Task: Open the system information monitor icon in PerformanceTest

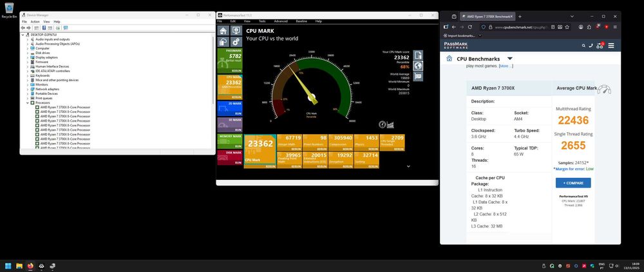Action: point(236,31)
